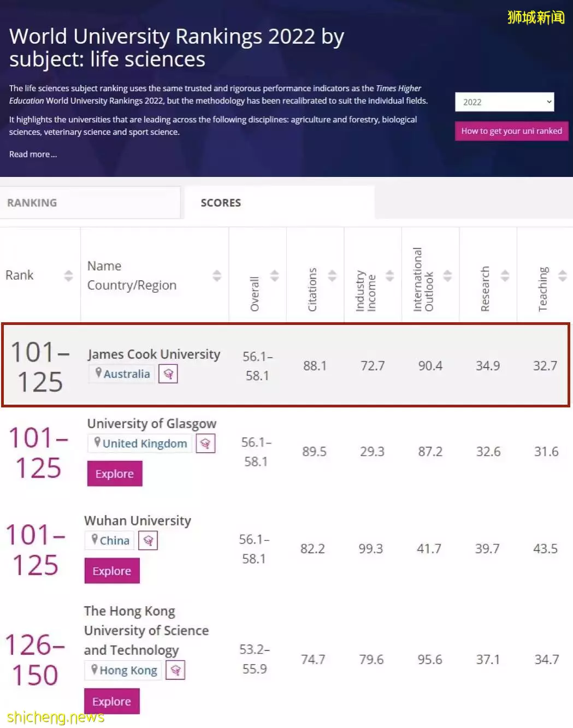Click Hong Kong University international outlook 95.6
The height and width of the screenshot is (728, 573).
pos(430,660)
